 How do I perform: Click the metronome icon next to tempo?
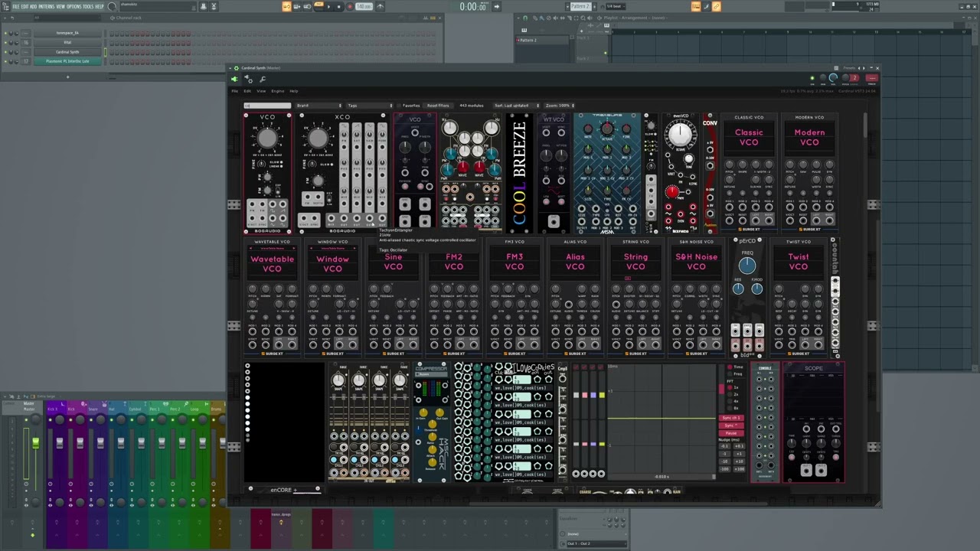pos(380,7)
